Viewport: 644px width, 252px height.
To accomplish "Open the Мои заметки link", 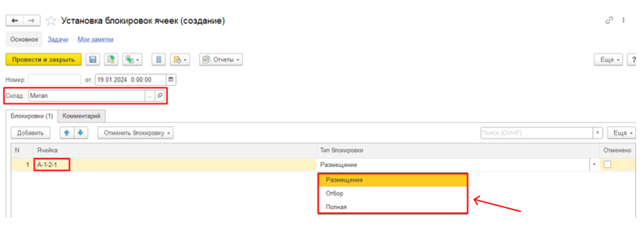I will tap(96, 39).
